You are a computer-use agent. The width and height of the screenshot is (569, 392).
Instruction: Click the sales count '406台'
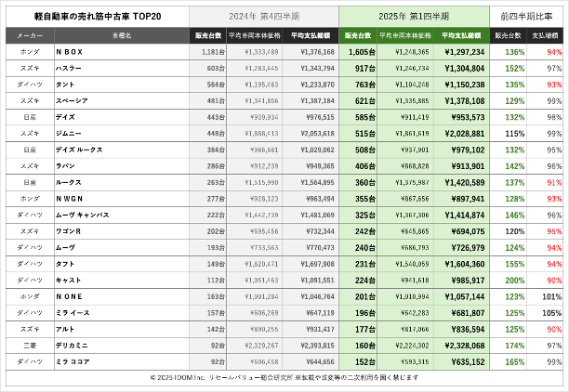click(x=365, y=166)
